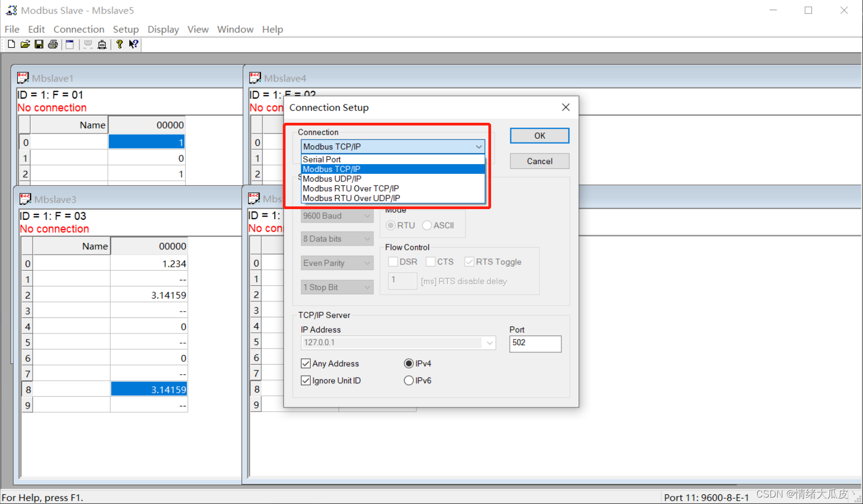Click the Print toolbar icon
The image size is (863, 504).
point(53,45)
